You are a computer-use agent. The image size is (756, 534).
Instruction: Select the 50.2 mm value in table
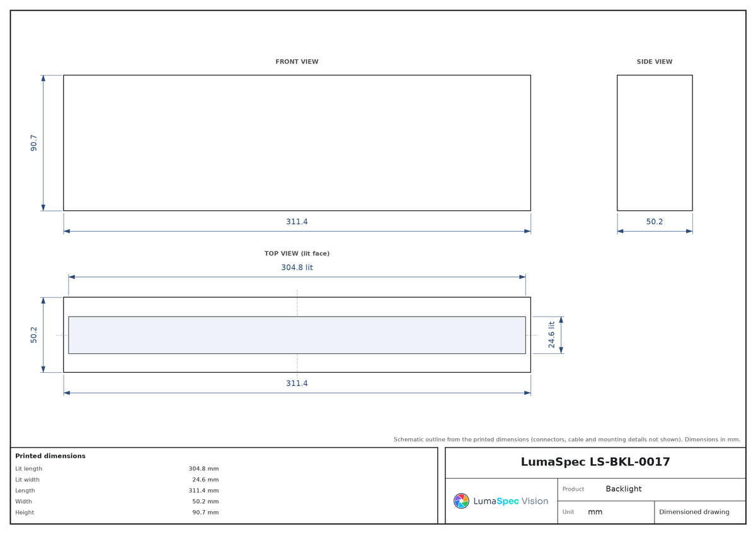(x=205, y=501)
